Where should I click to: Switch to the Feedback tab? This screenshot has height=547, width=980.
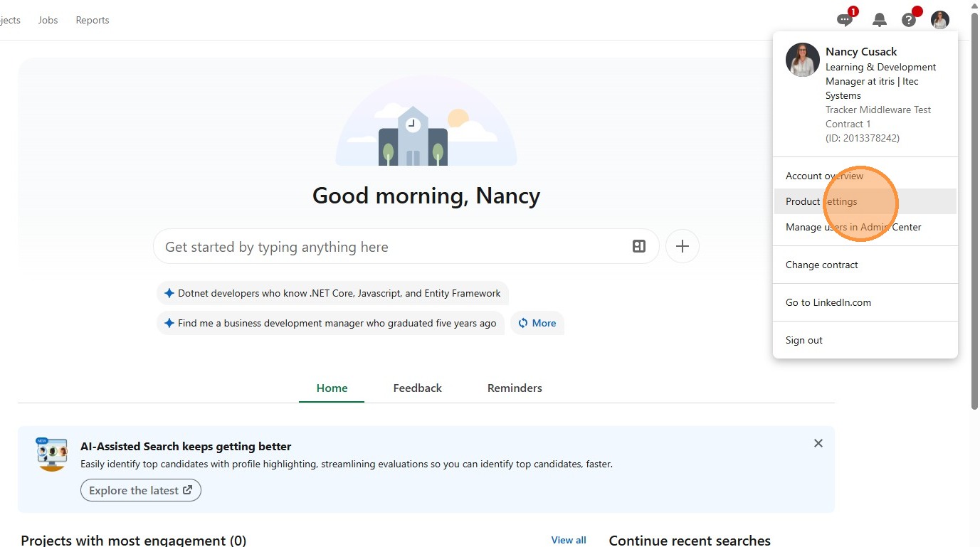pos(417,388)
